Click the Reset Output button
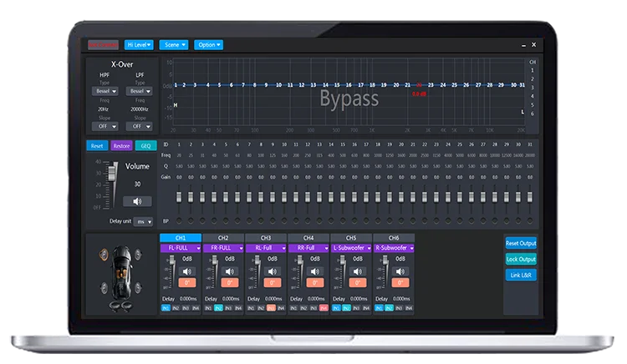Screen dimensions: 627x364 pos(521,244)
